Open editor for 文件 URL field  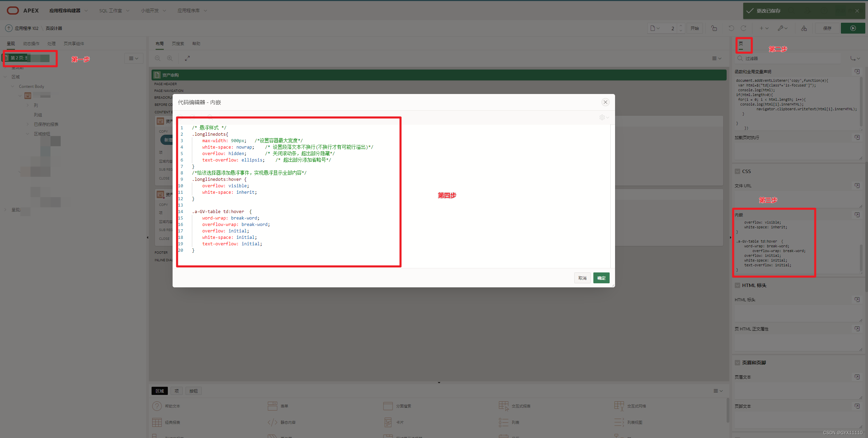click(x=857, y=186)
